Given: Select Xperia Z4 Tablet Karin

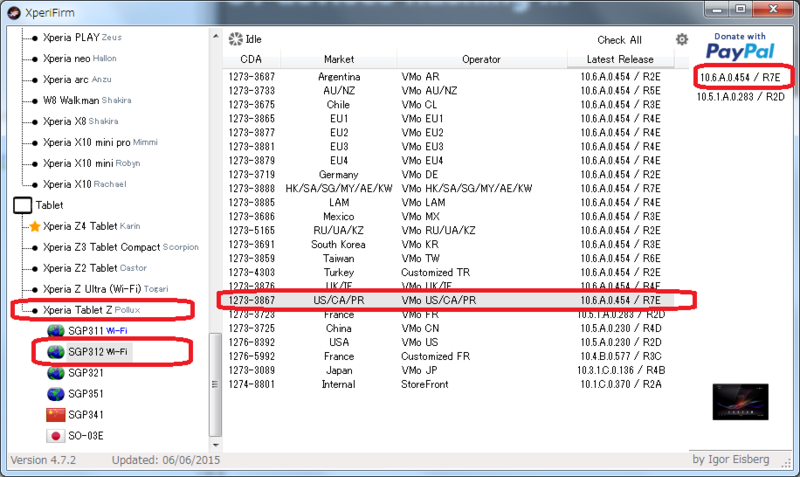Looking at the screenshot, I should 91,226.
